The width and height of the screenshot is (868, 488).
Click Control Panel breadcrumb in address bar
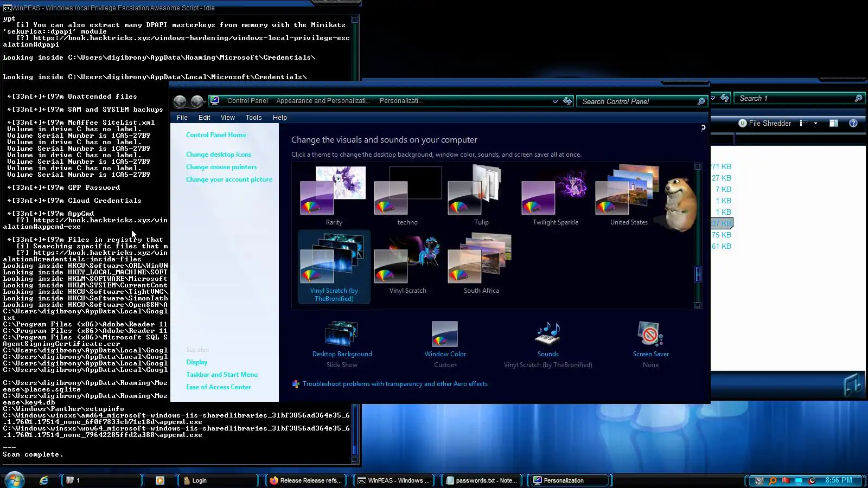point(247,101)
